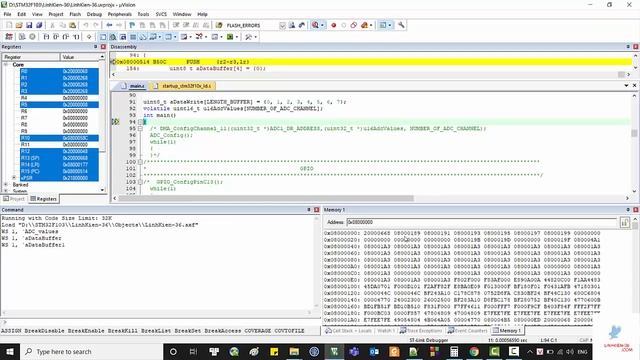Image resolution: width=640 pixels, height=360 pixels.
Task: Click the Windows Start button
Action: tap(10, 351)
